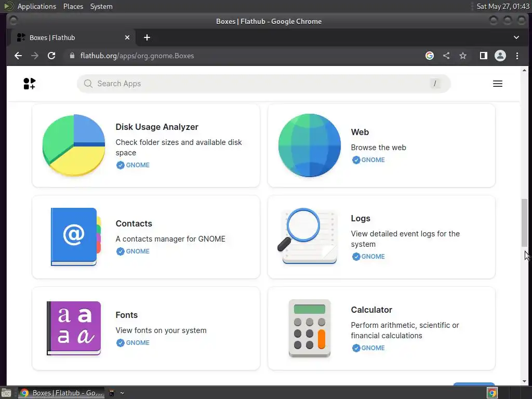The image size is (532, 399).
Task: Open the System menu
Action: [x=101, y=6]
